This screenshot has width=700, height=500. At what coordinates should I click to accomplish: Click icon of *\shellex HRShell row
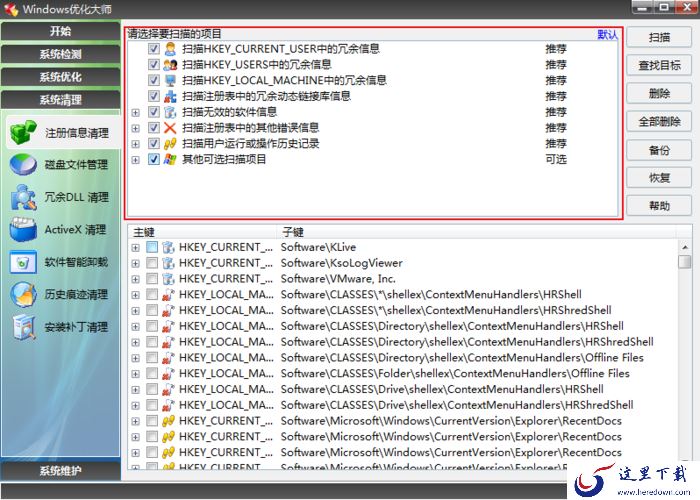(x=168, y=295)
